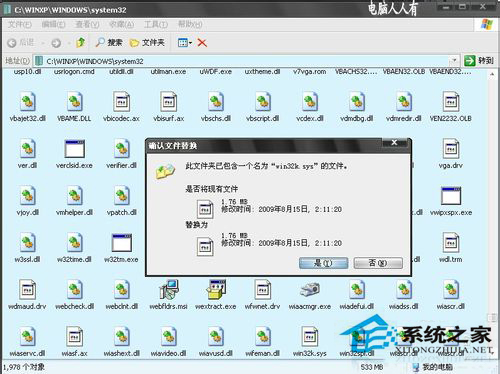Select the vbicodec.ax file icon
The image size is (500, 374).
coord(121,101)
